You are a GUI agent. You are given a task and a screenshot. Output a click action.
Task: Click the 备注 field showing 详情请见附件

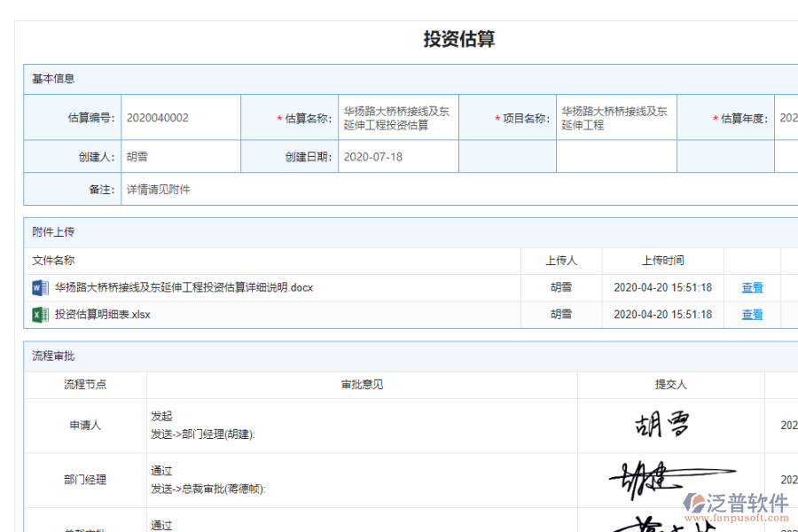click(x=157, y=189)
